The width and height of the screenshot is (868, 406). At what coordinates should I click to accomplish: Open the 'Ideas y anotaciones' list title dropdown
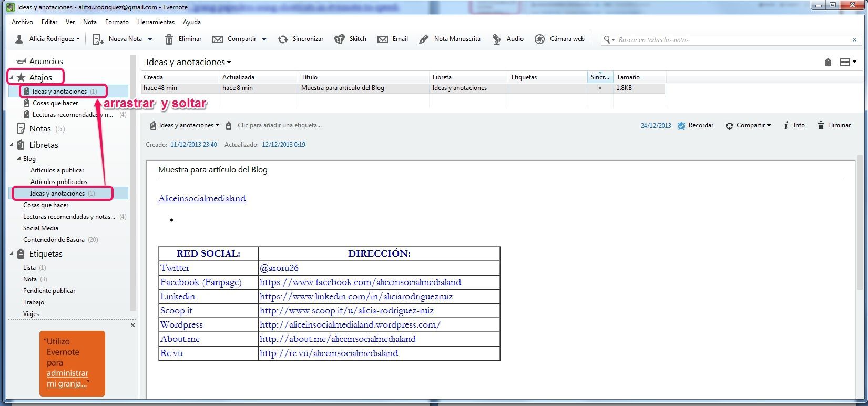[x=229, y=63]
